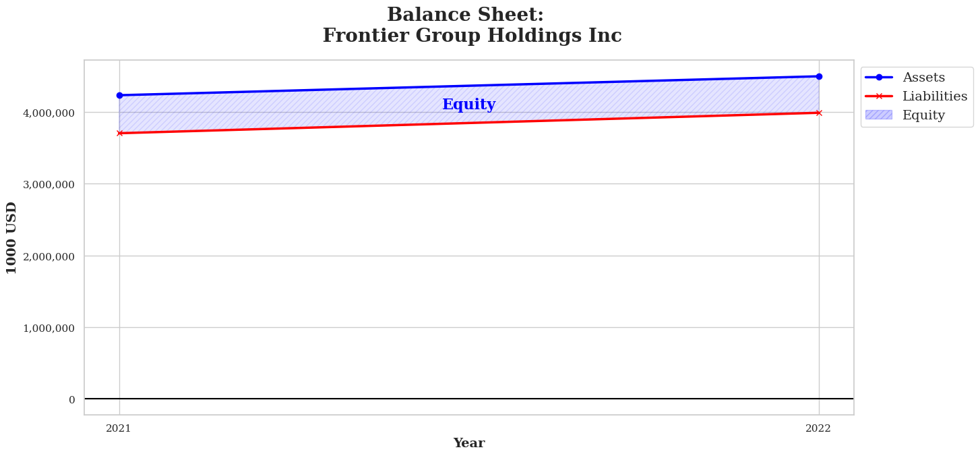Click the 1,000,000 y-axis tick label
The image size is (980, 456).
pos(49,328)
